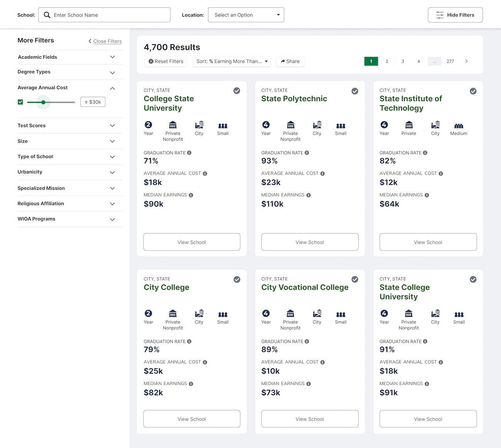Screen dimensions: 501x448
Task: Click info icon beside State College University average annual cost
Action: pyautogui.click(x=440, y=362)
